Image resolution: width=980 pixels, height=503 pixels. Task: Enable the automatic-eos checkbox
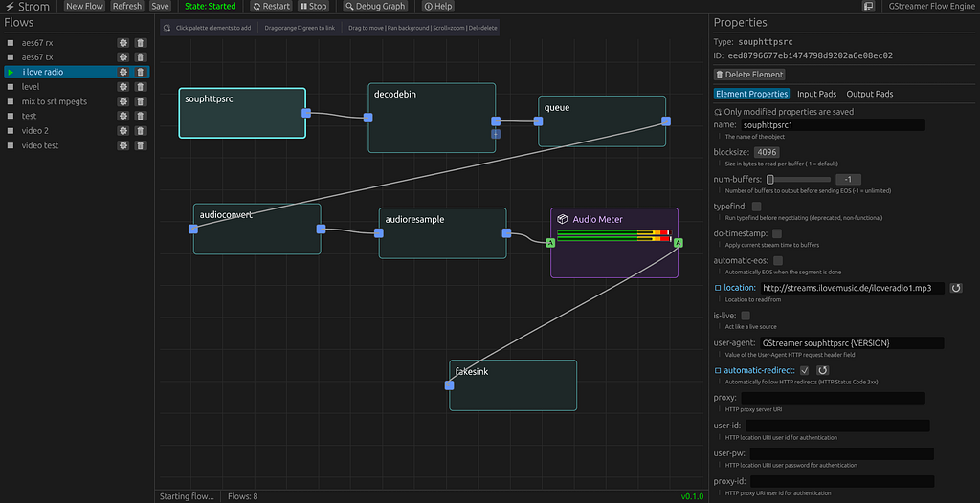point(778,260)
